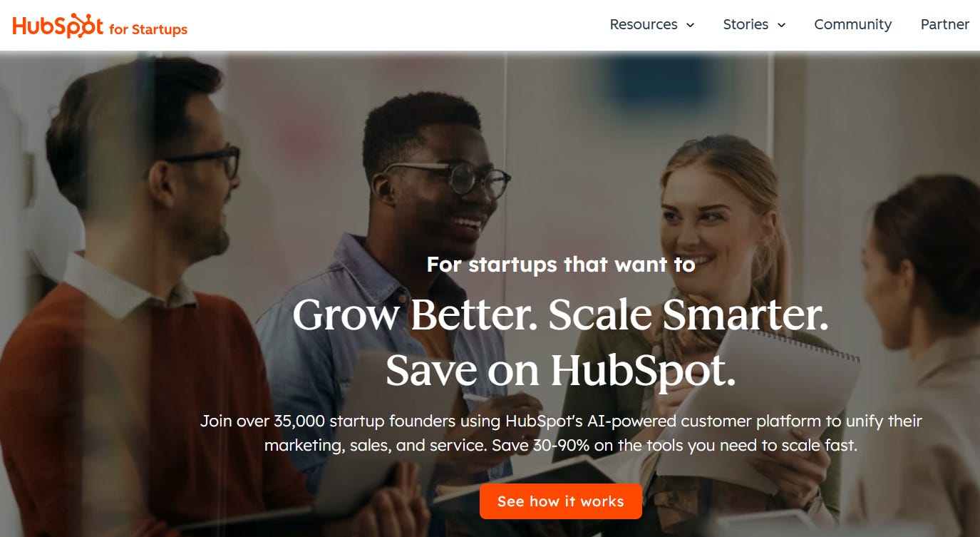This screenshot has height=537, width=980.
Task: Click the 'Save on HubSpot.' headline
Action: coord(560,370)
